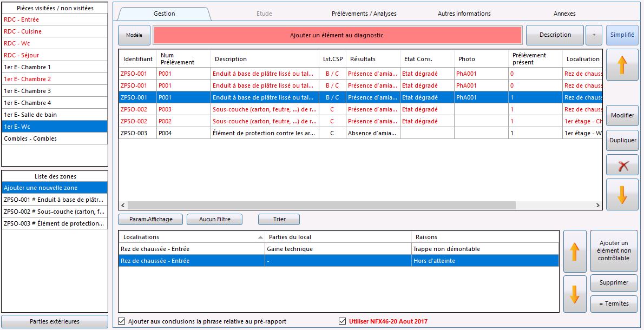Select the P003 sampling row

tap(360, 109)
